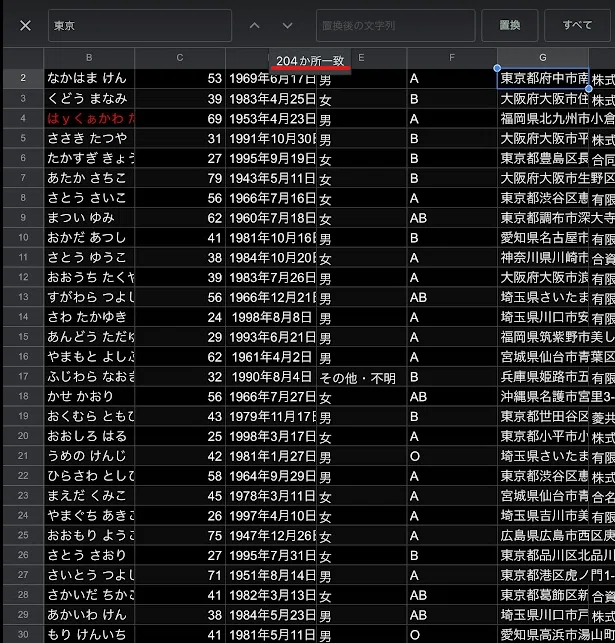Click cell with さわ たかゆき

click(89, 317)
